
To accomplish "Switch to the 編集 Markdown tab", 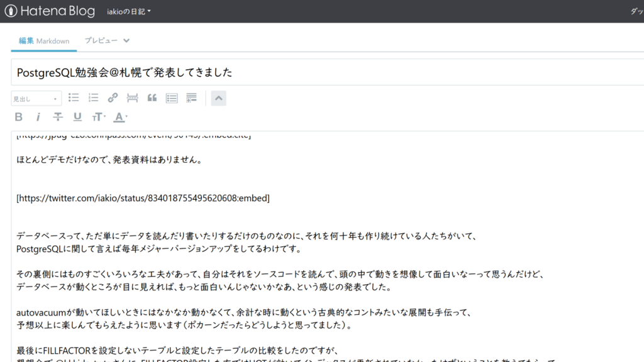I will pyautogui.click(x=43, y=40).
